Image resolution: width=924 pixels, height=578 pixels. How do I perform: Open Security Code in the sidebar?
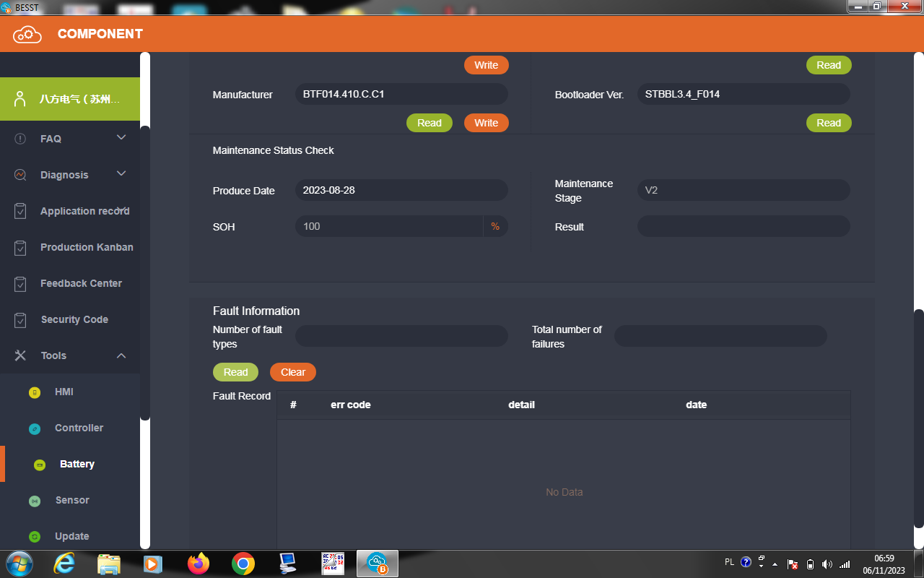point(70,319)
